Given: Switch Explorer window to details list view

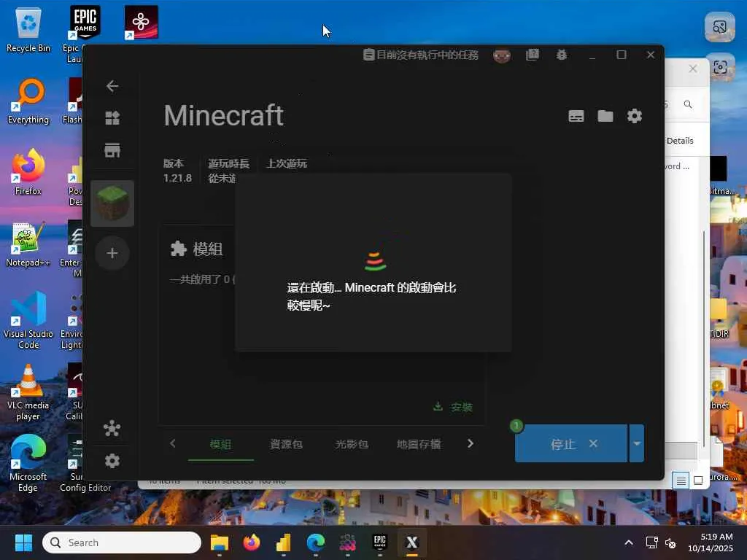Looking at the screenshot, I should click(681, 481).
